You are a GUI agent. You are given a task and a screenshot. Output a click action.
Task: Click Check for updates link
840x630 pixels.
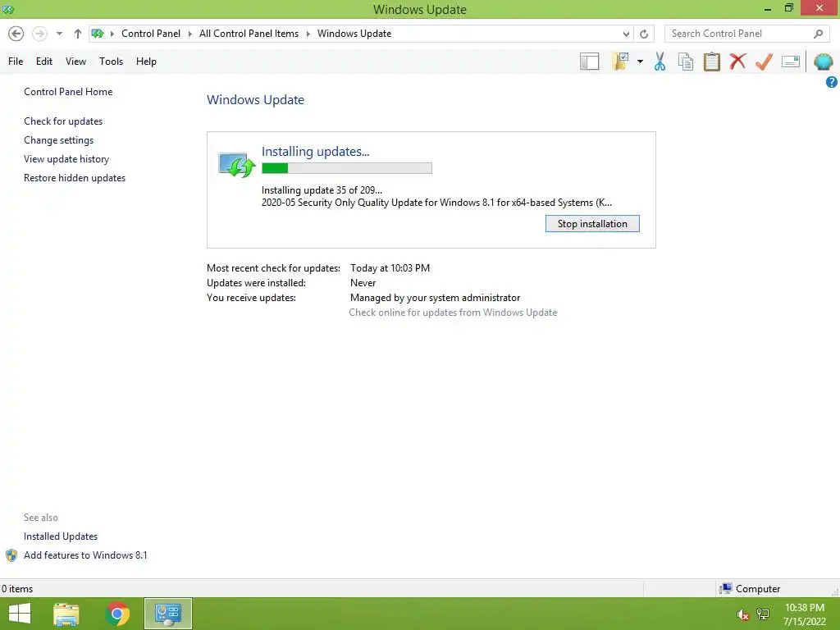coord(63,121)
